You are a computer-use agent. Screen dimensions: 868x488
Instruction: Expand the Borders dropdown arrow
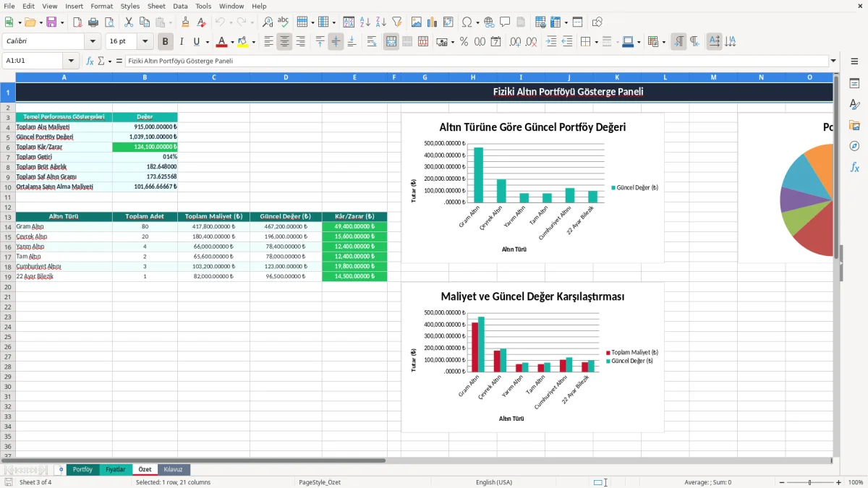coord(596,42)
